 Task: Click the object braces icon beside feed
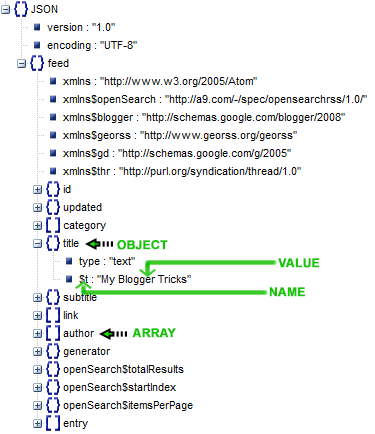[37, 63]
